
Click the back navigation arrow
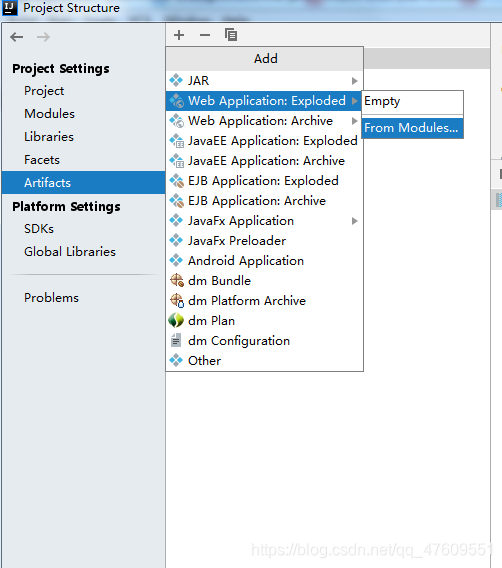coord(17,37)
